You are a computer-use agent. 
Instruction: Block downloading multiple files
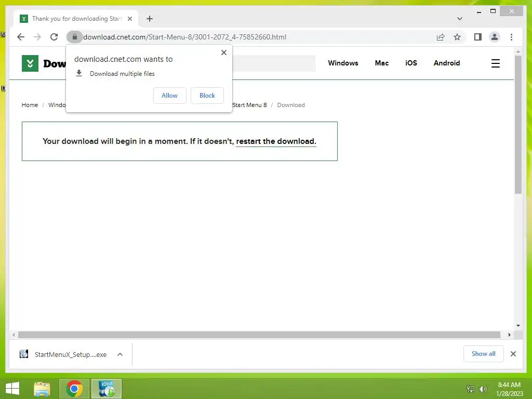tap(207, 96)
